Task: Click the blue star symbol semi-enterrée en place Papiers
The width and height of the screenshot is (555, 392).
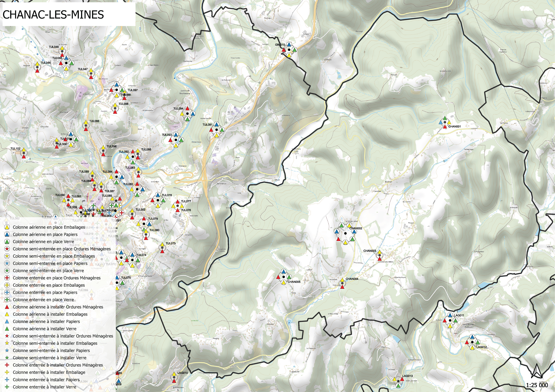Action: [7, 263]
